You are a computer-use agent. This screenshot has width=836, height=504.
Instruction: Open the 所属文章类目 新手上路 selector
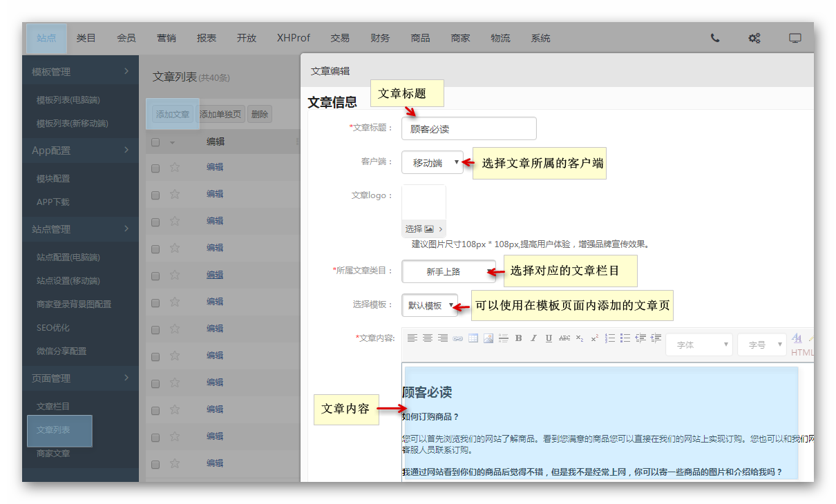tap(448, 271)
